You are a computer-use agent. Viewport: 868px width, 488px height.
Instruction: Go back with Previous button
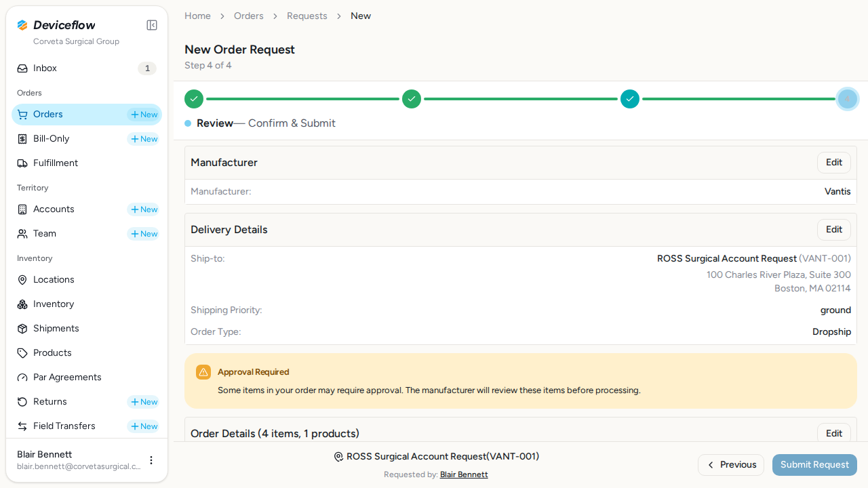point(731,465)
